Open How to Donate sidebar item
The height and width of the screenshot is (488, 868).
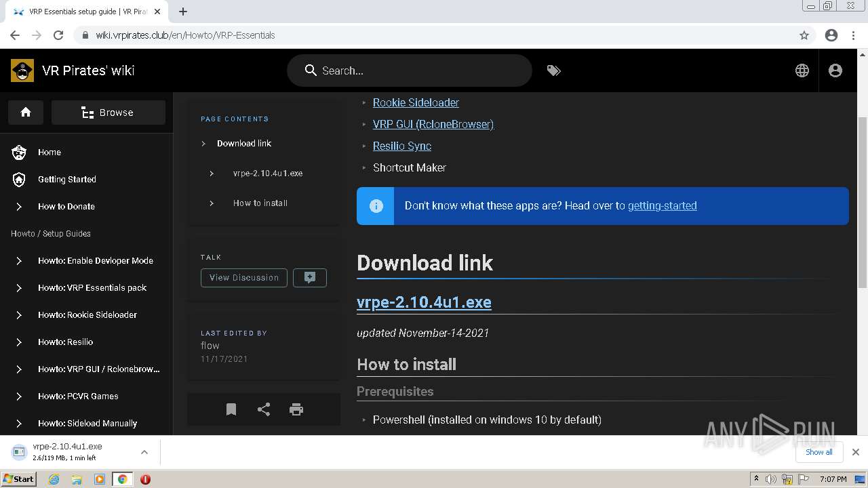coord(66,207)
